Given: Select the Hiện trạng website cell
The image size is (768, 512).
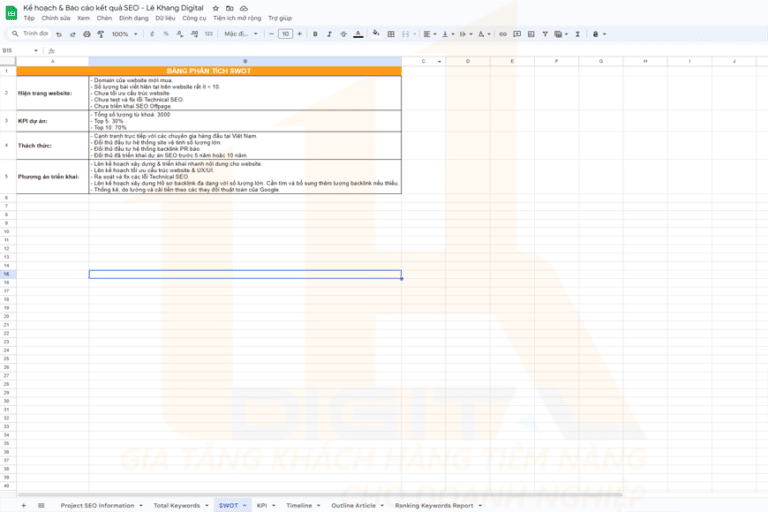Looking at the screenshot, I should [x=52, y=93].
